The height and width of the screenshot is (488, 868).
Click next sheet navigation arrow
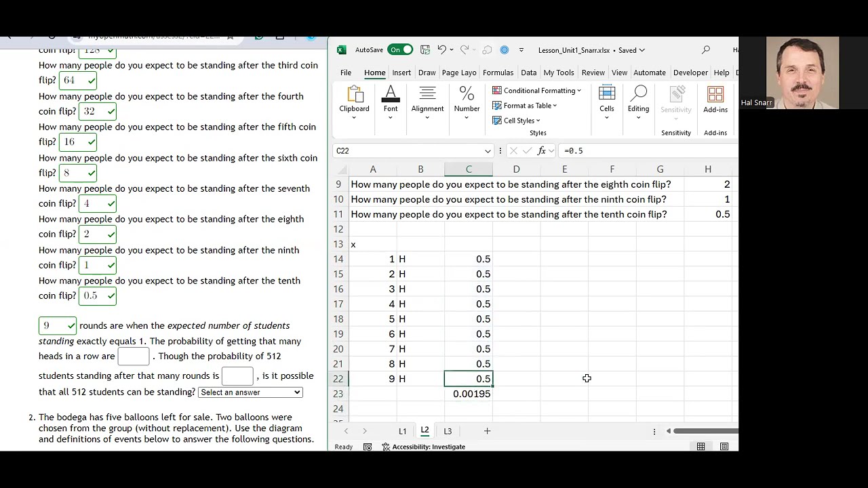coord(364,431)
